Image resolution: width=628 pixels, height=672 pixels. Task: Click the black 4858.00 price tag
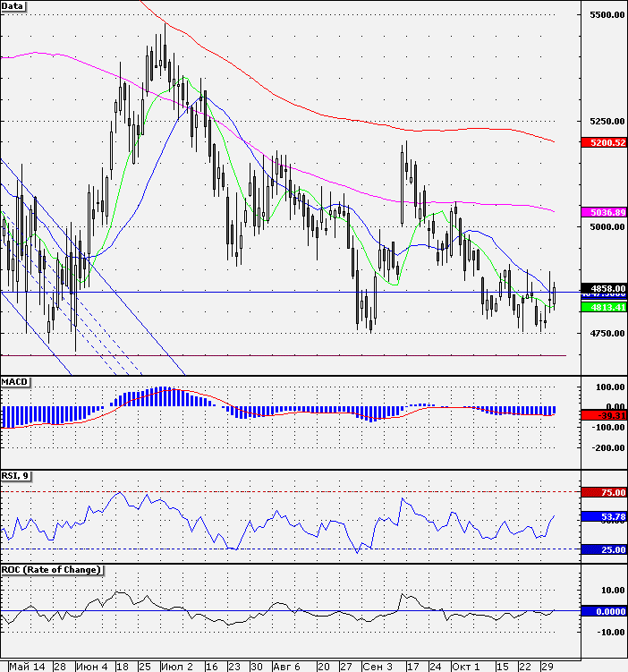[x=602, y=288]
